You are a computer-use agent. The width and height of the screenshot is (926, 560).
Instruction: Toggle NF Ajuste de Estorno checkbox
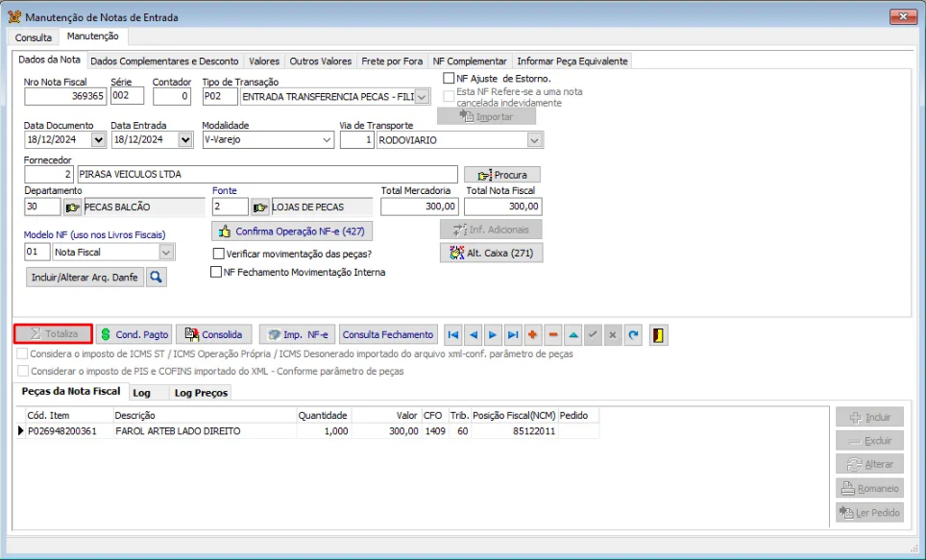click(x=449, y=78)
